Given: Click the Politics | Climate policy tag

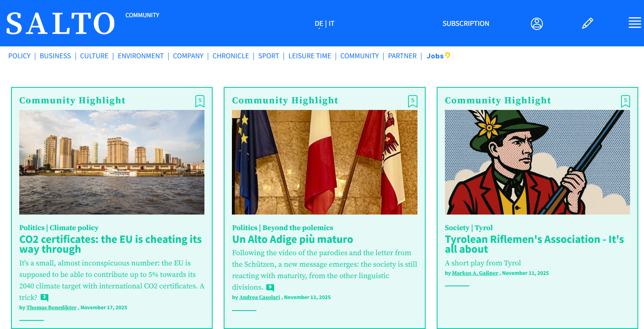Looking at the screenshot, I should [59, 228].
